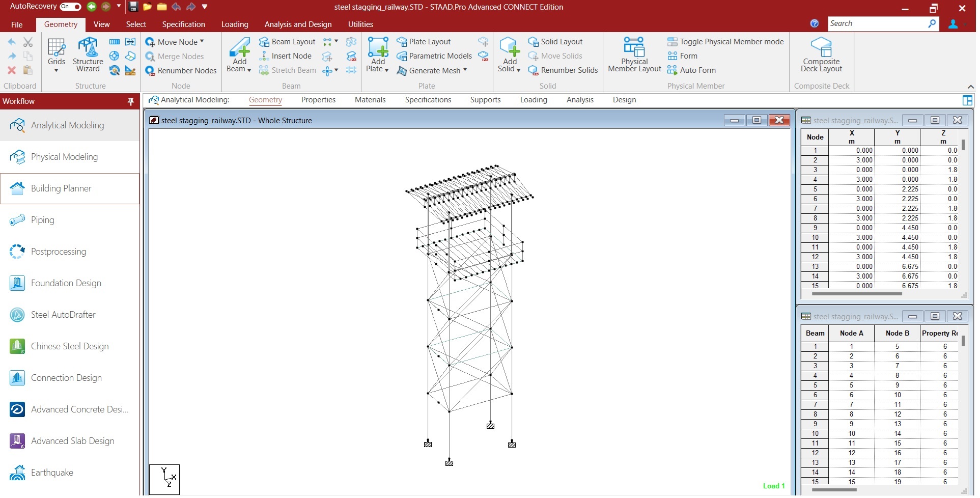Open Parametric Models tool

[434, 56]
